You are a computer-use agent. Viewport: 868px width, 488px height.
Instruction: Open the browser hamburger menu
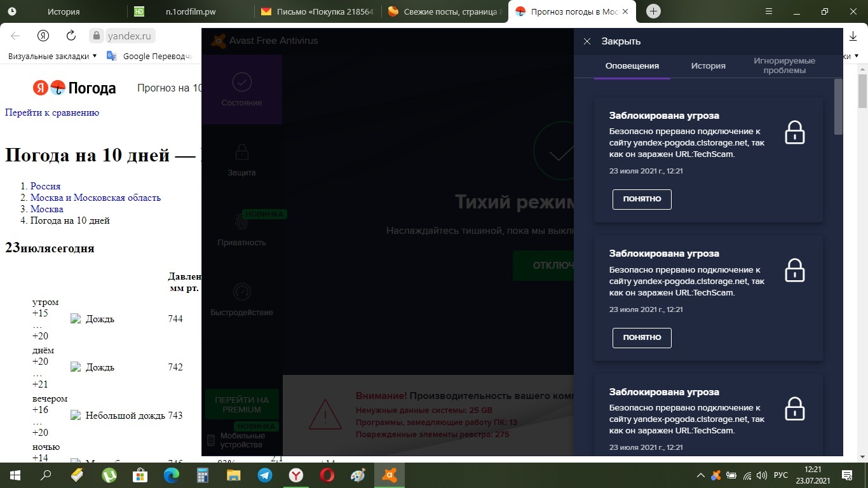[769, 11]
